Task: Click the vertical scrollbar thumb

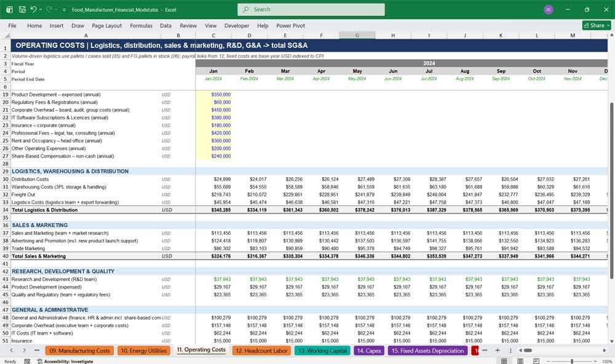Action: (611, 190)
